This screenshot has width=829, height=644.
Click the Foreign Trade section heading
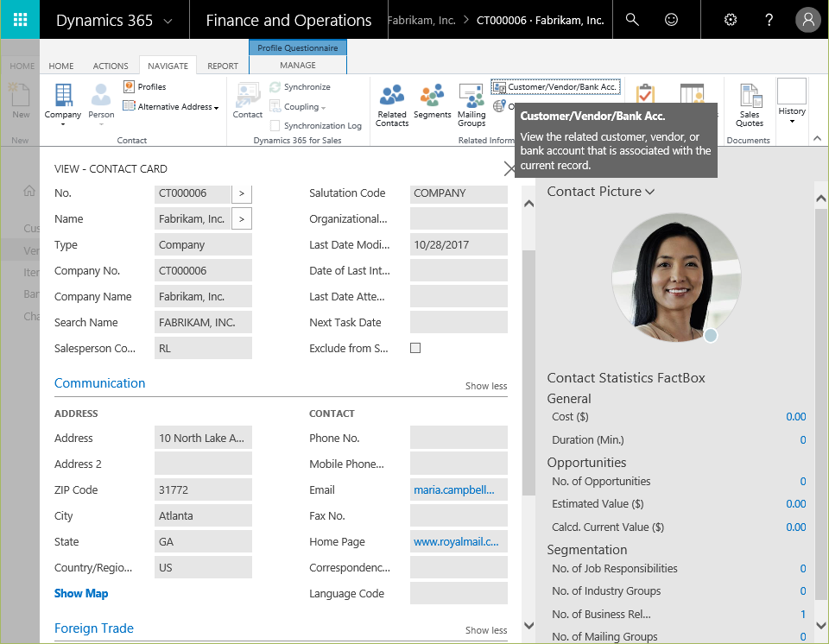pyautogui.click(x=94, y=628)
